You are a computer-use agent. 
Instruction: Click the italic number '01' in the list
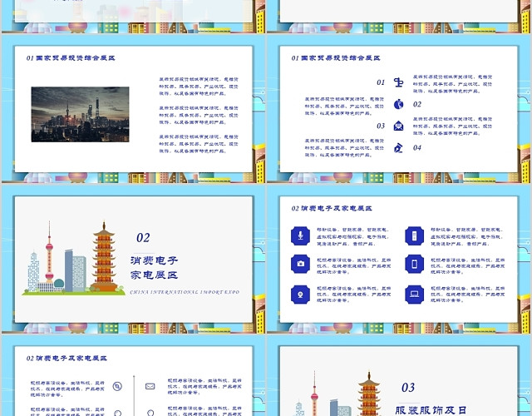(381, 82)
